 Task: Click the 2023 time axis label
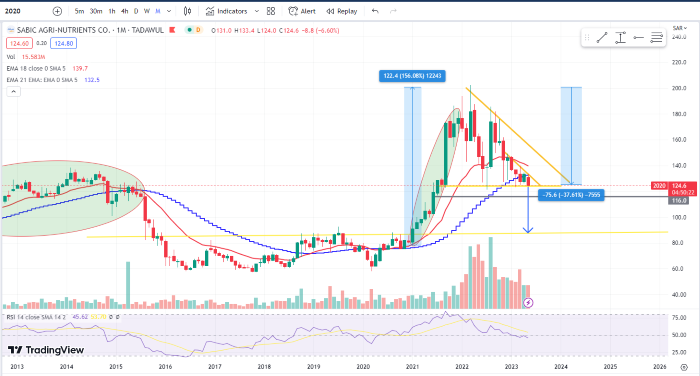511,367
